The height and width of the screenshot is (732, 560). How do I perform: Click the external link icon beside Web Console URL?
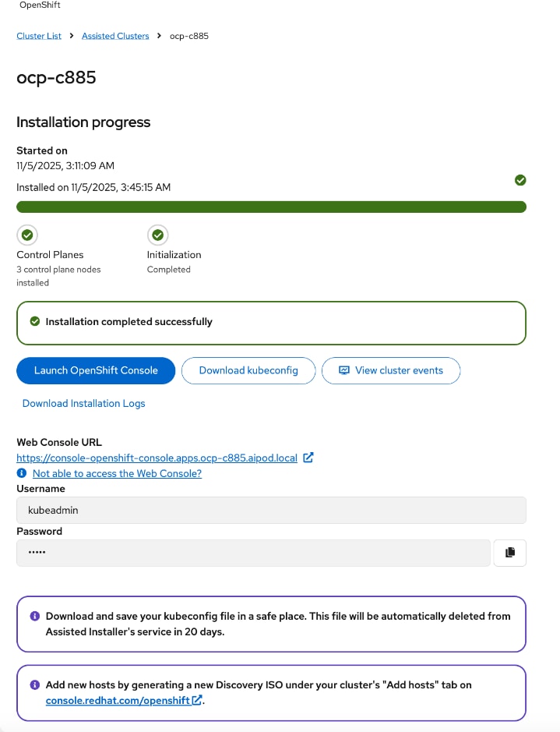tap(308, 458)
